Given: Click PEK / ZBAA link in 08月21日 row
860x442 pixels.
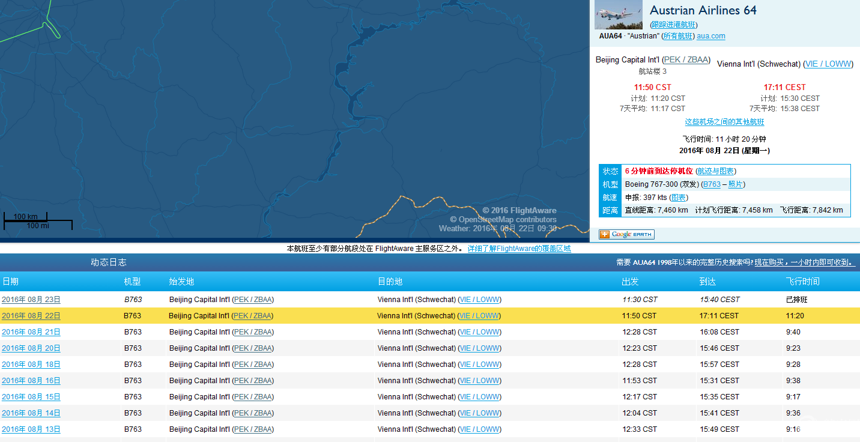Looking at the screenshot, I should [x=252, y=332].
